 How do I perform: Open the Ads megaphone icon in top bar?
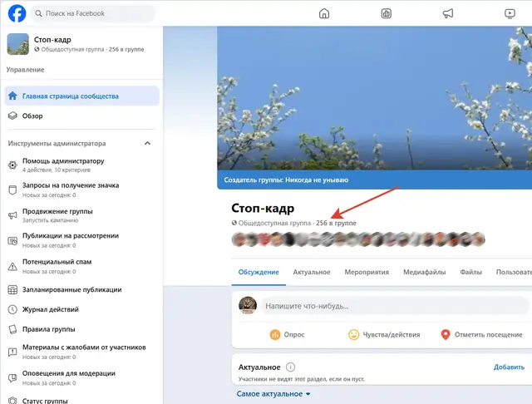448,13
